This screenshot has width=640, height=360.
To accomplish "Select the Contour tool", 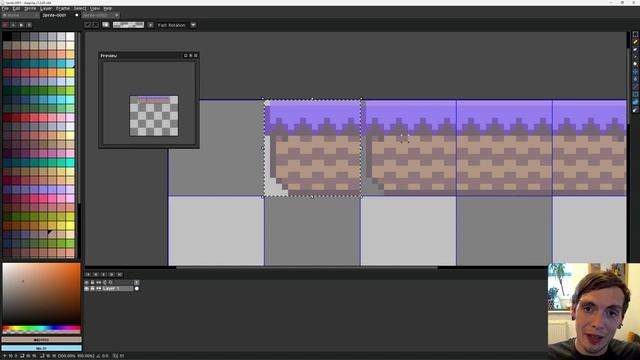I will tap(635, 102).
